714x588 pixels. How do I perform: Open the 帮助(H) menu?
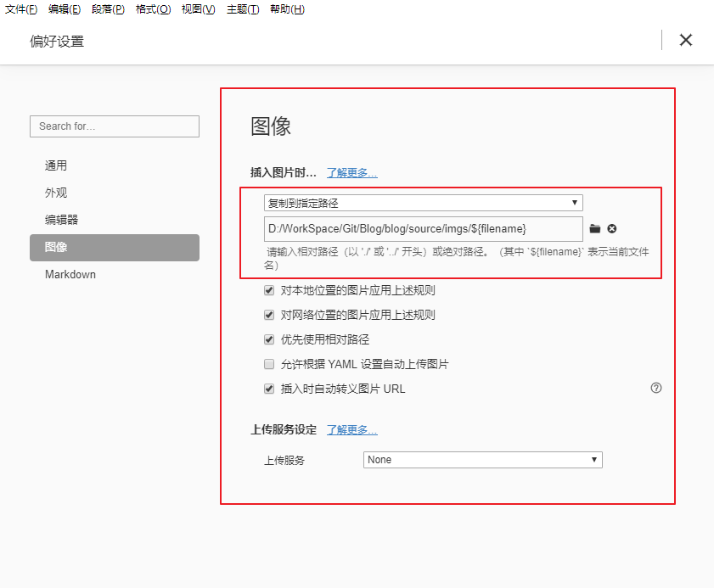pos(287,9)
